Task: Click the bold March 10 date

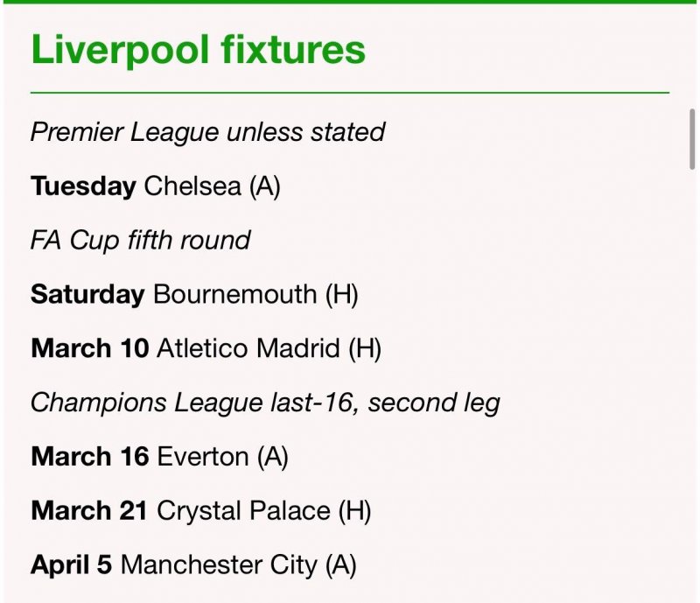Action: [x=89, y=349]
